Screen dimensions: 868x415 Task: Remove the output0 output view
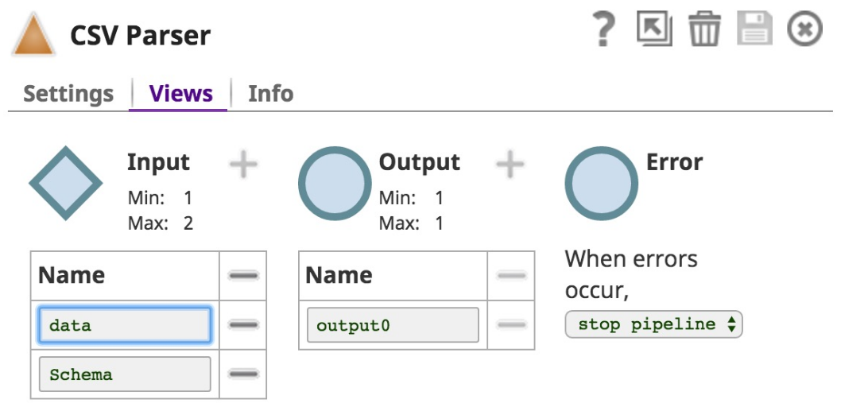coord(511,325)
